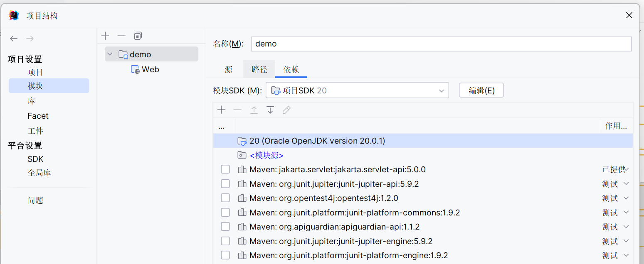Image resolution: width=644 pixels, height=264 pixels.
Task: Open scope dropdown for junit-platform-engine
Action: [627, 255]
